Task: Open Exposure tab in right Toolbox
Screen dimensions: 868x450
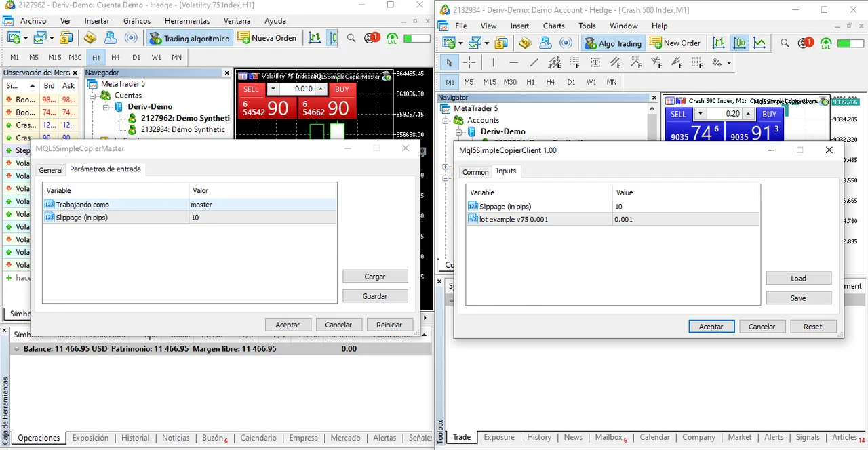Action: pyautogui.click(x=499, y=438)
